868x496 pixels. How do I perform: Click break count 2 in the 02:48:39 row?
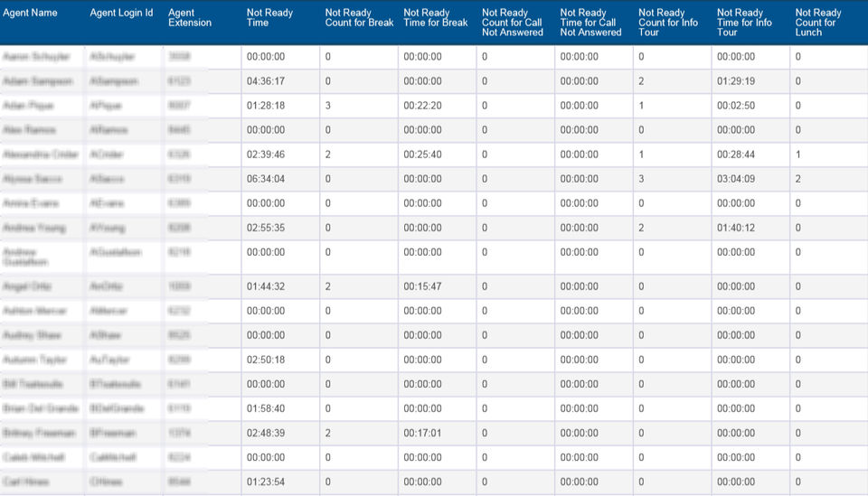327,433
